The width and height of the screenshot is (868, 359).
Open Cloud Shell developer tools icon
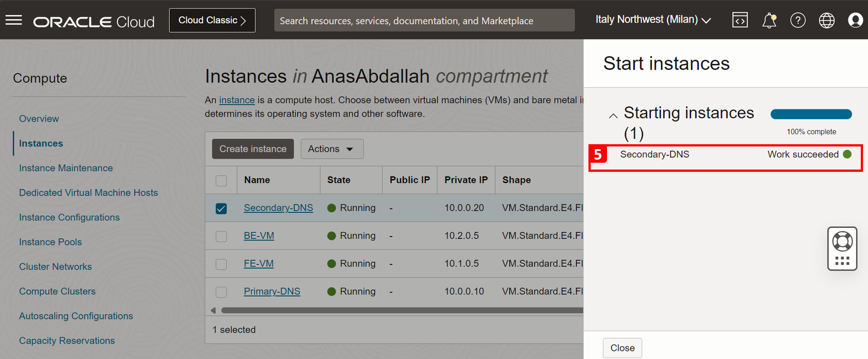coord(740,20)
